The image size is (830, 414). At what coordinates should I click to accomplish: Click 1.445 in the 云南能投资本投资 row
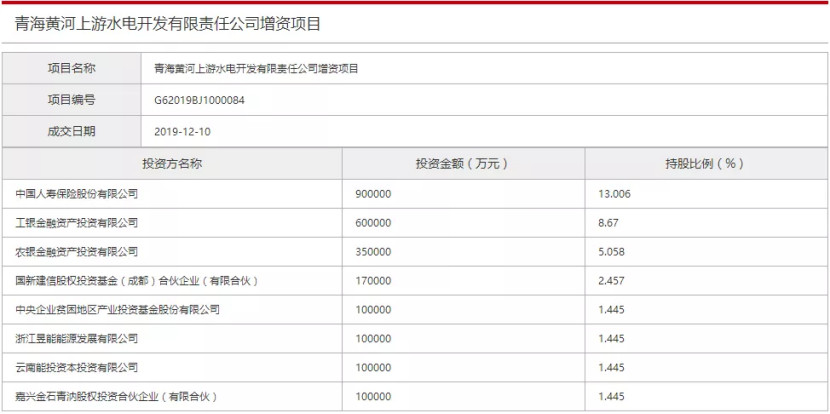click(x=611, y=367)
